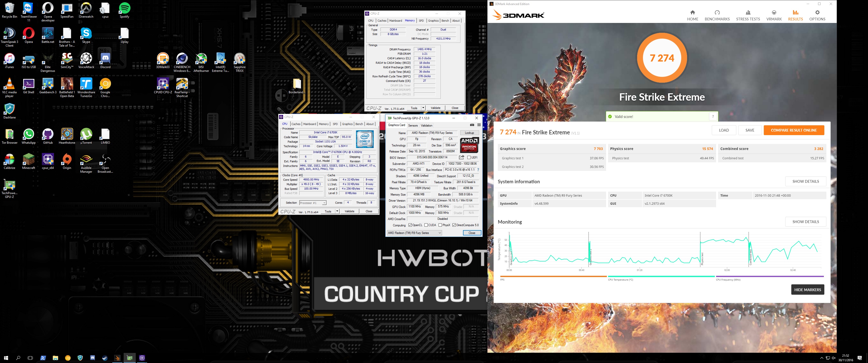Toggle the PhysX checkbox in GPU-Z
Image resolution: width=868 pixels, height=363 pixels.
coord(440,225)
